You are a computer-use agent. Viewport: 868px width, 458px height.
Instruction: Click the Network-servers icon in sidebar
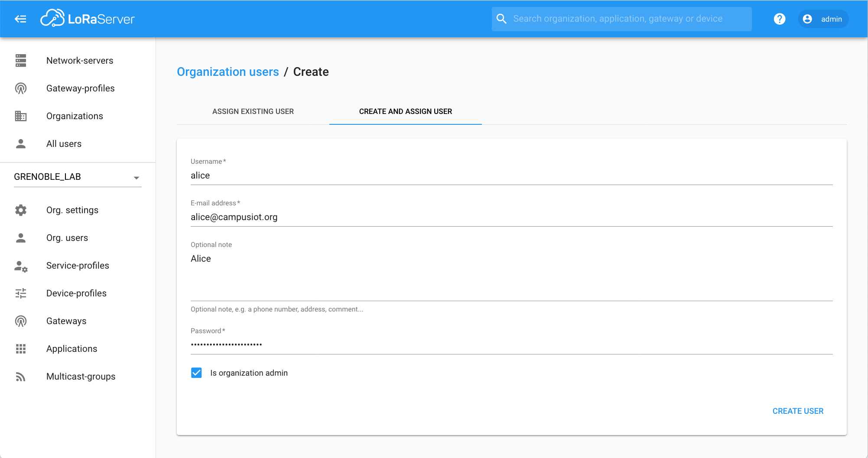[x=21, y=61]
